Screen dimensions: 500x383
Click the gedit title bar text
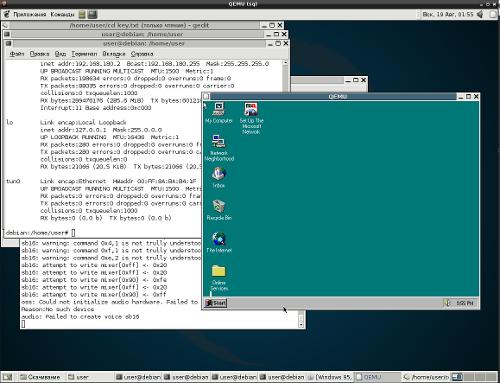coord(139,25)
